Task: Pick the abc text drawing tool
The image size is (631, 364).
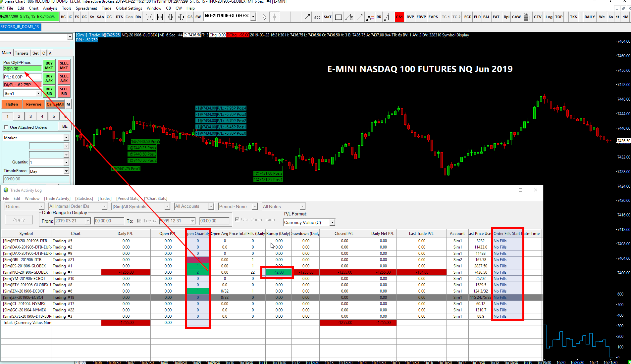Action: click(x=317, y=17)
